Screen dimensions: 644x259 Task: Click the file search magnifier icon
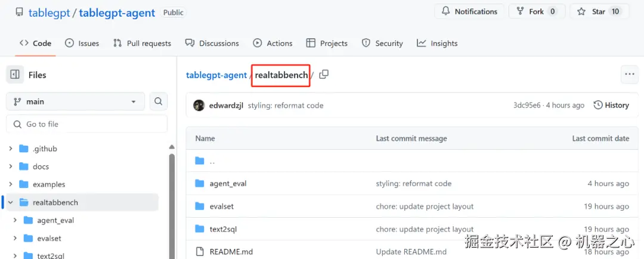(x=158, y=101)
